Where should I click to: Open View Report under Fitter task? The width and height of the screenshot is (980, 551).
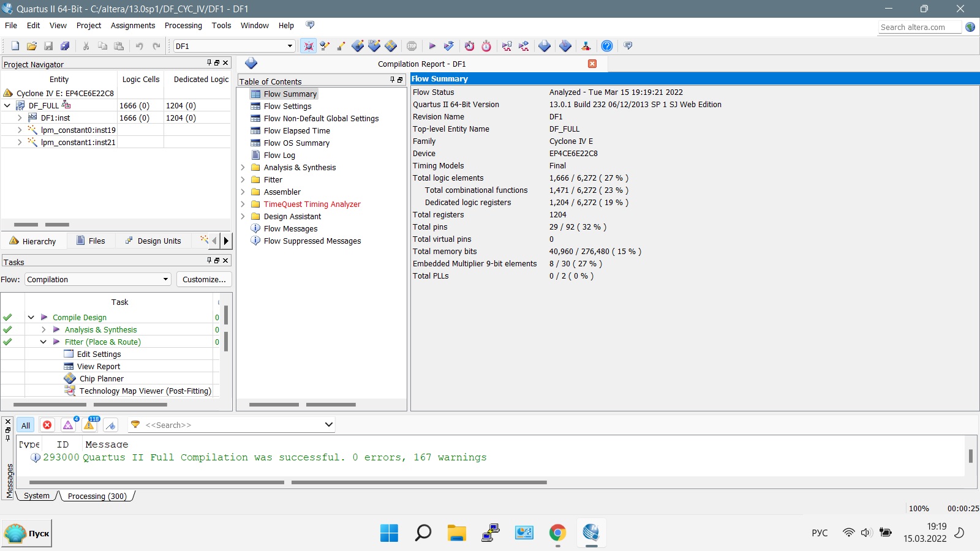click(x=98, y=366)
